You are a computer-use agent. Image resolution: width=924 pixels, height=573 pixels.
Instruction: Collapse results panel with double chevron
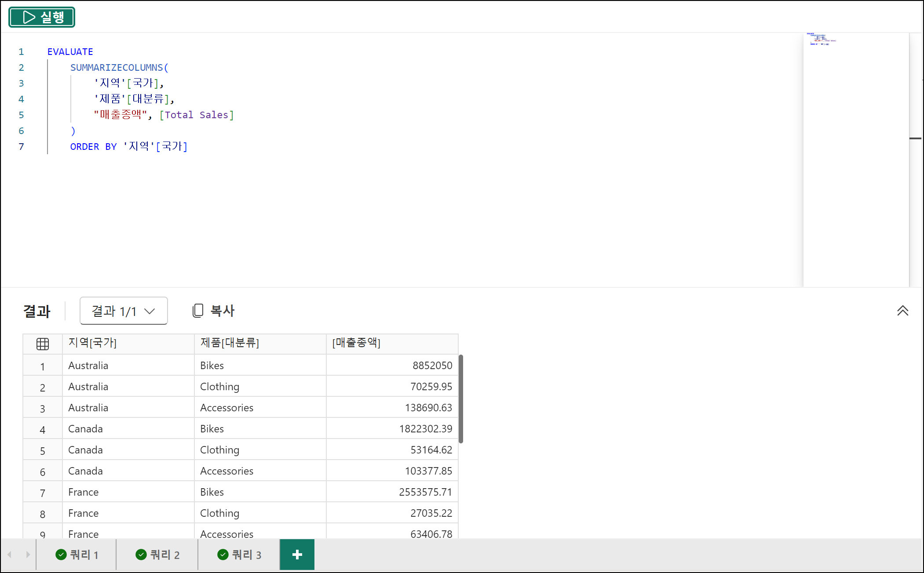tap(902, 311)
